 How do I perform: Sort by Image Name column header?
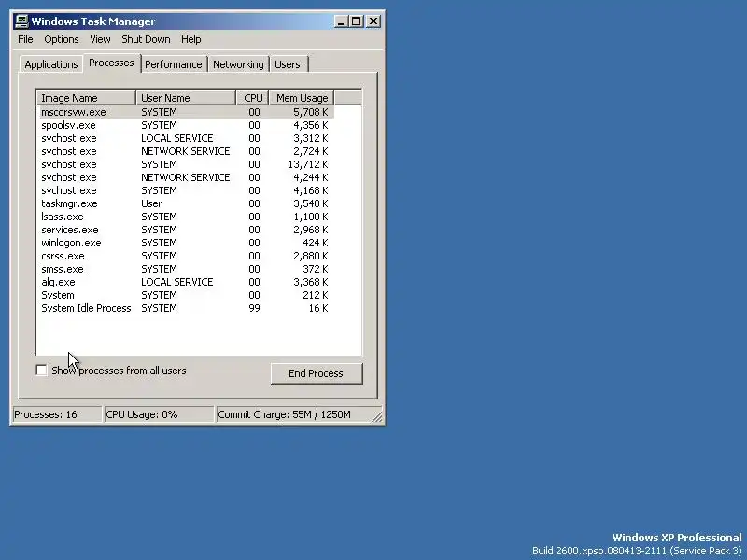click(86, 98)
